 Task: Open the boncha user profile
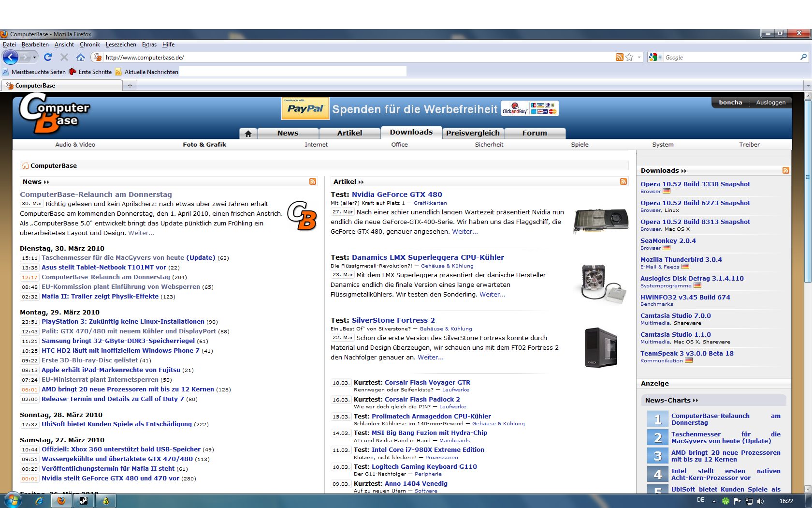(x=730, y=103)
